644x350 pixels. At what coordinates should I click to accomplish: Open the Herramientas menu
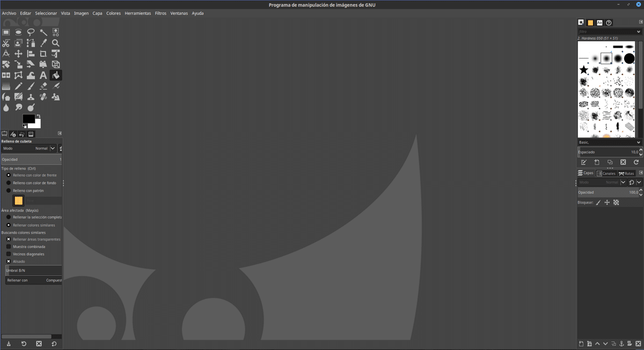[138, 13]
